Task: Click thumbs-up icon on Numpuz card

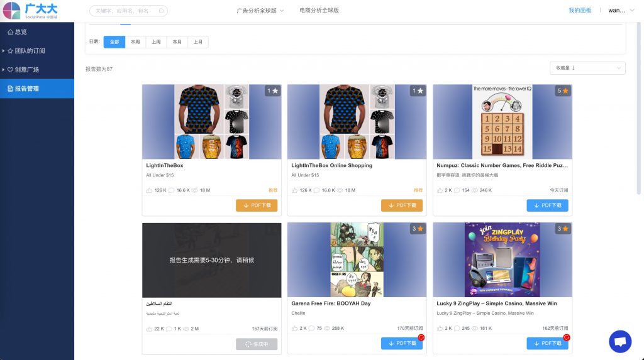Action: click(440, 190)
